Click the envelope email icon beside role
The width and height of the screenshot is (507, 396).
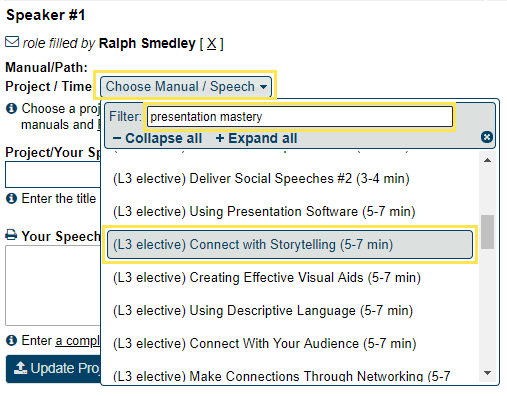coord(12,42)
